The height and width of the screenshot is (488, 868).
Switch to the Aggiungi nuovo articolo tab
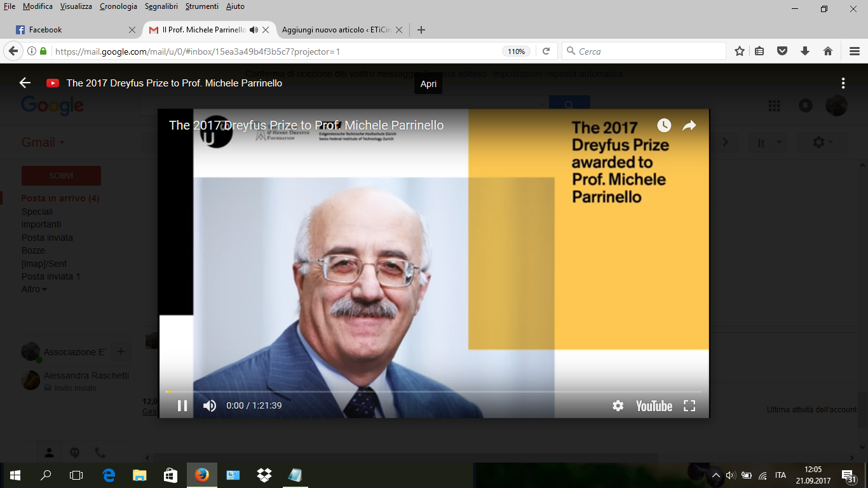coord(341,30)
